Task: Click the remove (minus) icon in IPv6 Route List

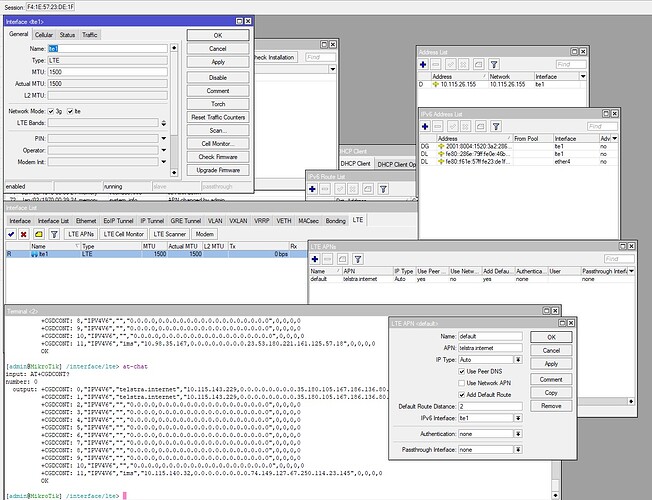Action: pos(325,189)
